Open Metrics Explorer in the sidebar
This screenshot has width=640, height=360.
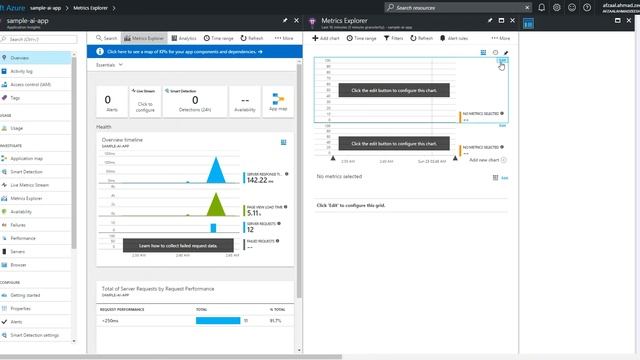coord(36,198)
